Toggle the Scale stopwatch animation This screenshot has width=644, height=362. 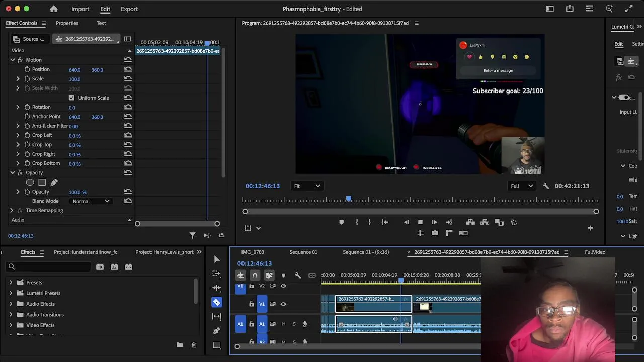(x=27, y=79)
